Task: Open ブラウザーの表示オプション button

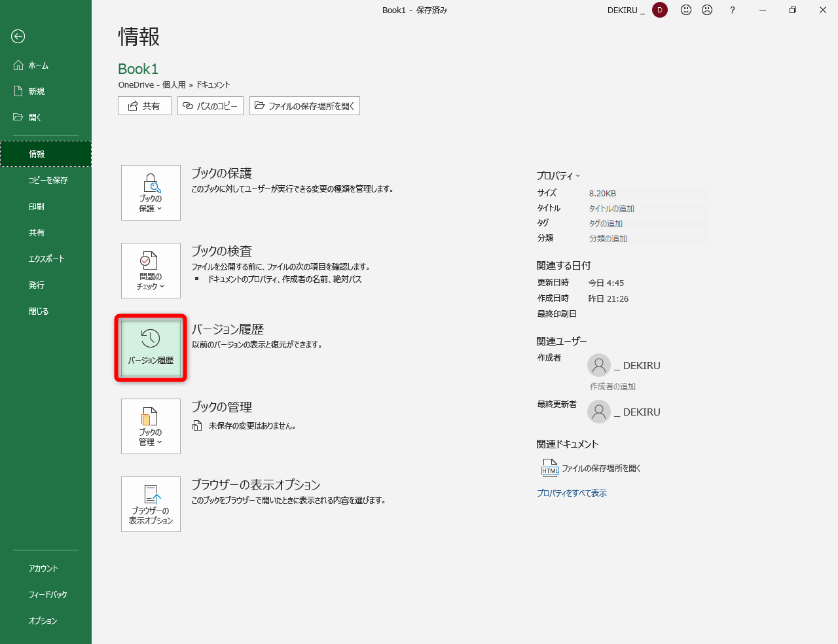Action: [x=151, y=504]
